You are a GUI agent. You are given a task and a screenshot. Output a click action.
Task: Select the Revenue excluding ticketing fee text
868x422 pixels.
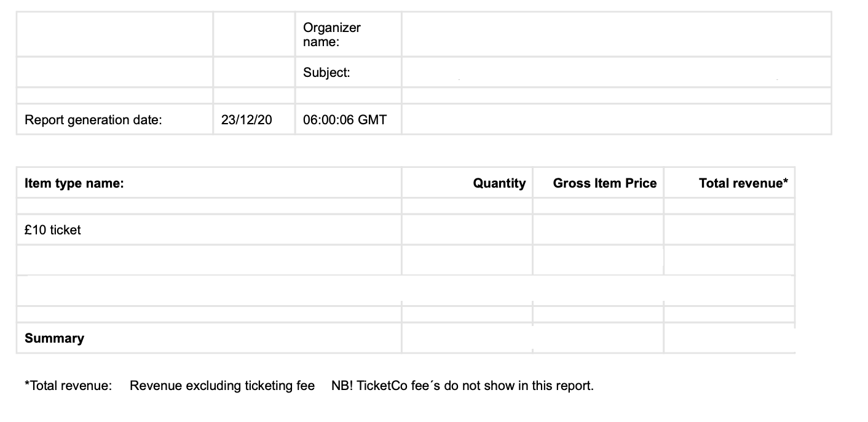tap(222, 386)
